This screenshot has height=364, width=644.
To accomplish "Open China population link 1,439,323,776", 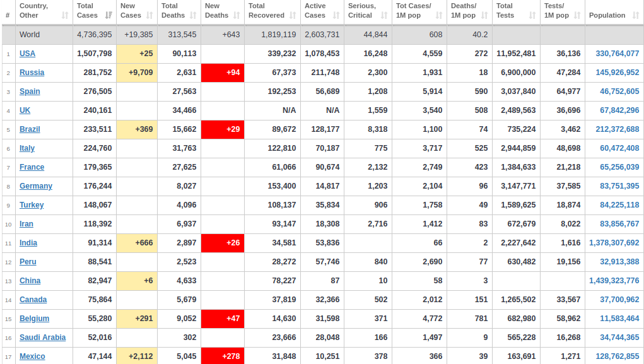I will click(x=614, y=280).
